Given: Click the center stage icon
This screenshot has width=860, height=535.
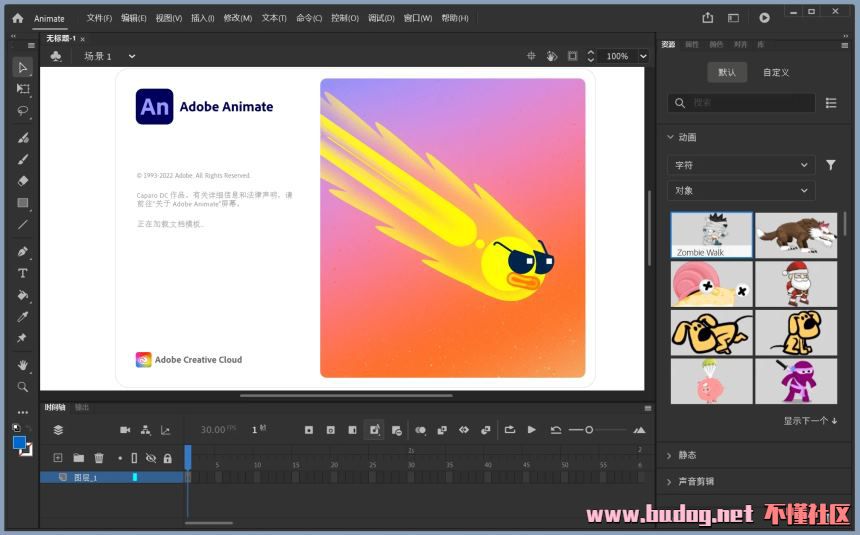Looking at the screenshot, I should [531, 56].
